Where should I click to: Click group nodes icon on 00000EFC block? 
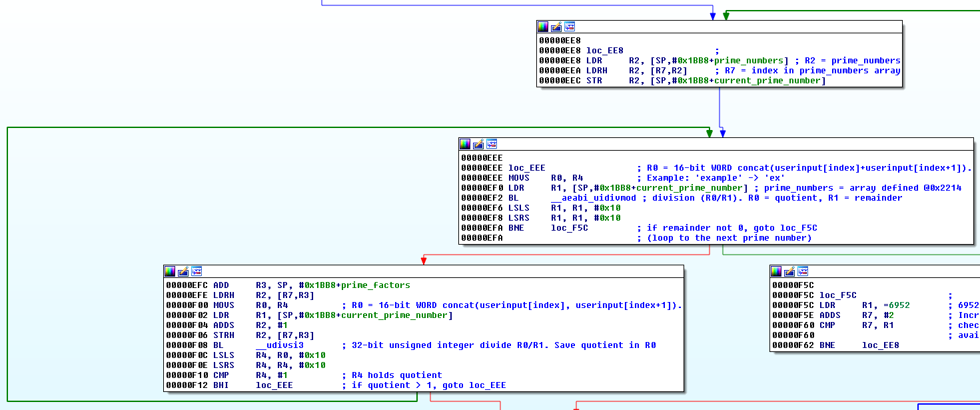197,271
